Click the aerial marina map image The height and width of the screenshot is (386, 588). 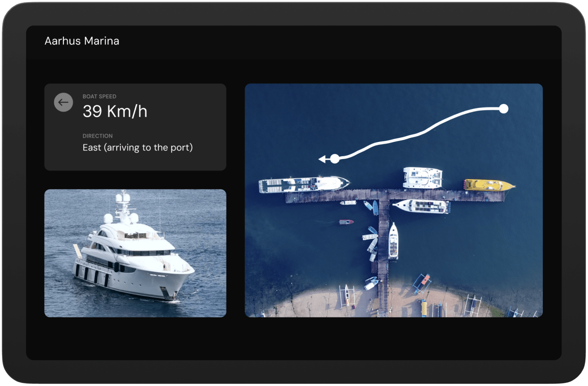click(394, 201)
